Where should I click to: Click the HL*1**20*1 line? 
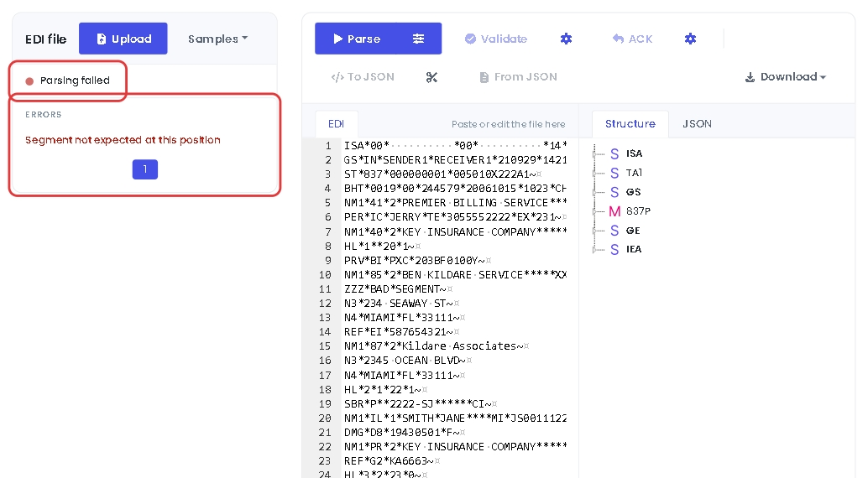(383, 247)
